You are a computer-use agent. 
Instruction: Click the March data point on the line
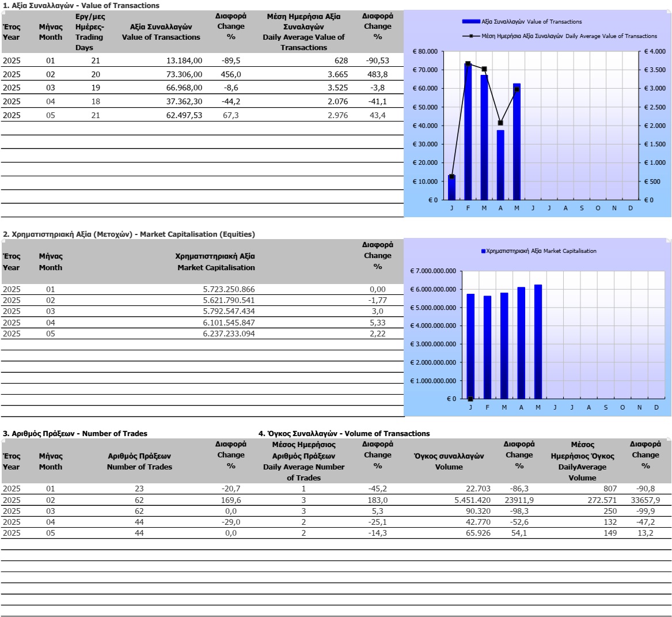[484, 69]
